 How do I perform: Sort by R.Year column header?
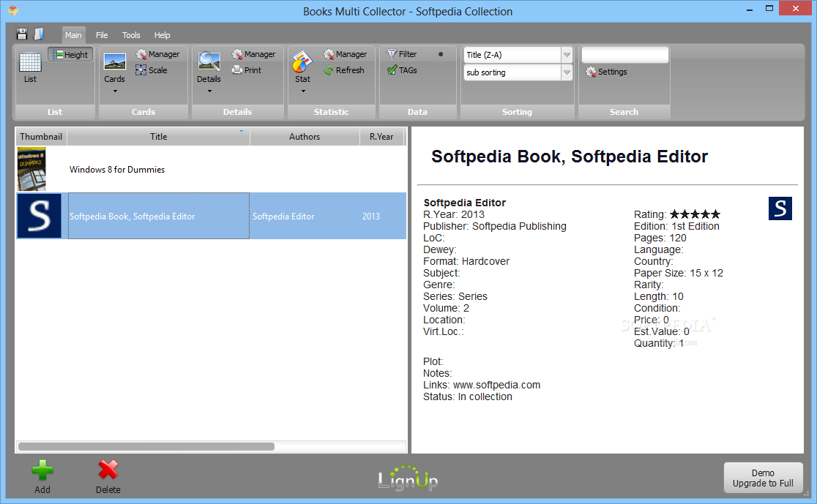point(382,136)
